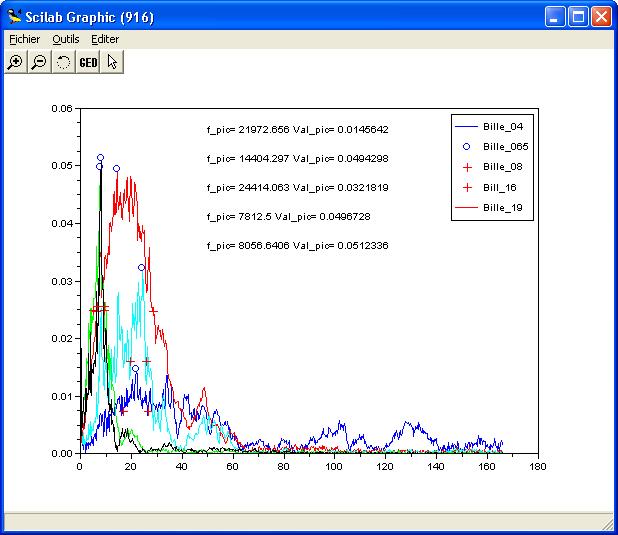Select the f_pic= 7812.5 annotation text

tap(289, 216)
